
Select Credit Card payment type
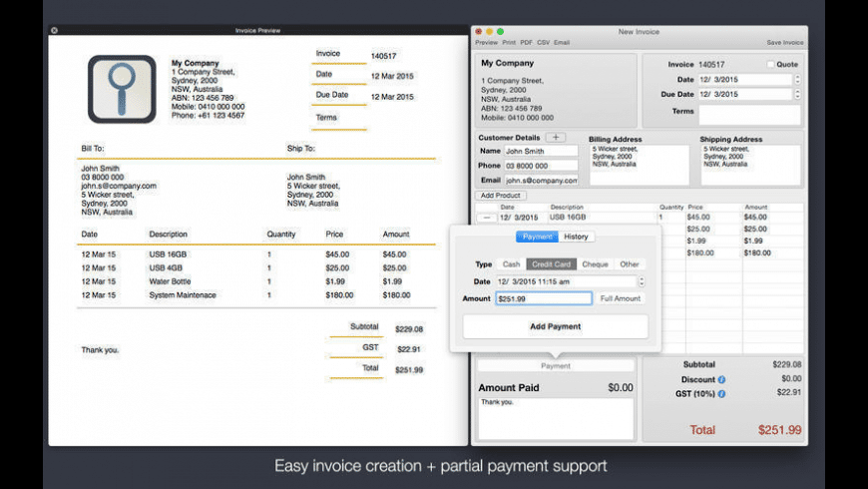(552, 264)
